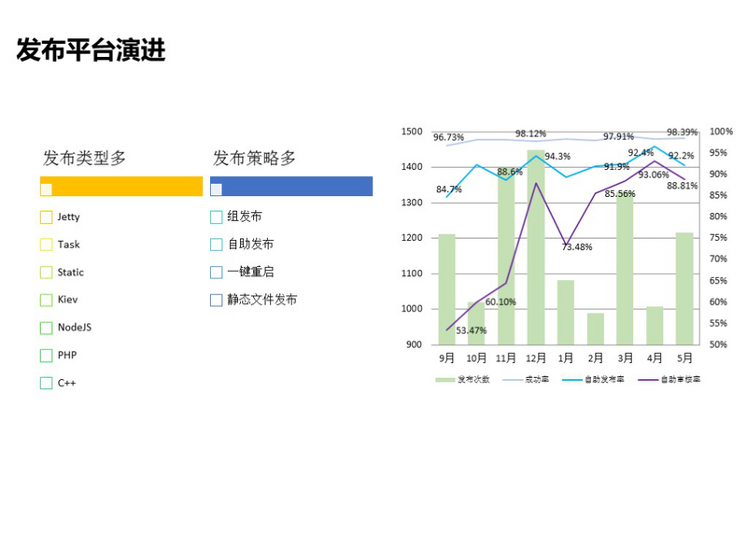Click the 91.9% data label
747x560 pixels.
pos(616,167)
